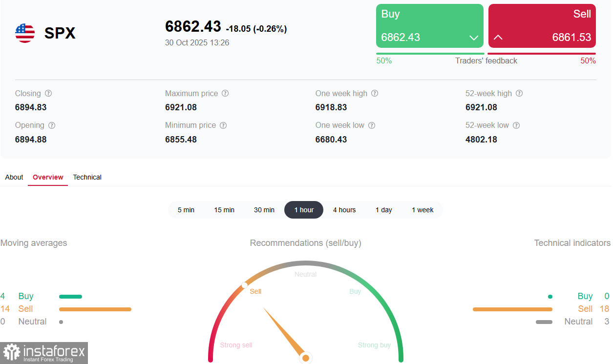The height and width of the screenshot is (364, 613).
Task: Click the US flag icon beside SPX
Action: coord(25,33)
